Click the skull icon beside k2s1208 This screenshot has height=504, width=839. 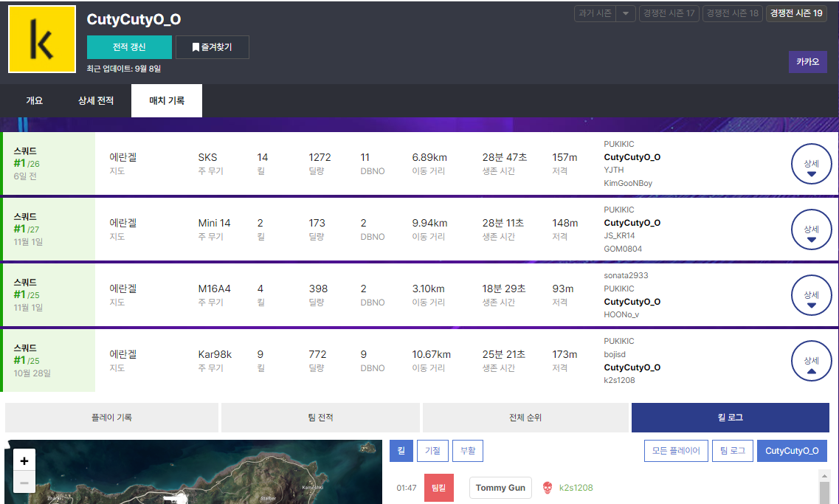[x=547, y=488]
